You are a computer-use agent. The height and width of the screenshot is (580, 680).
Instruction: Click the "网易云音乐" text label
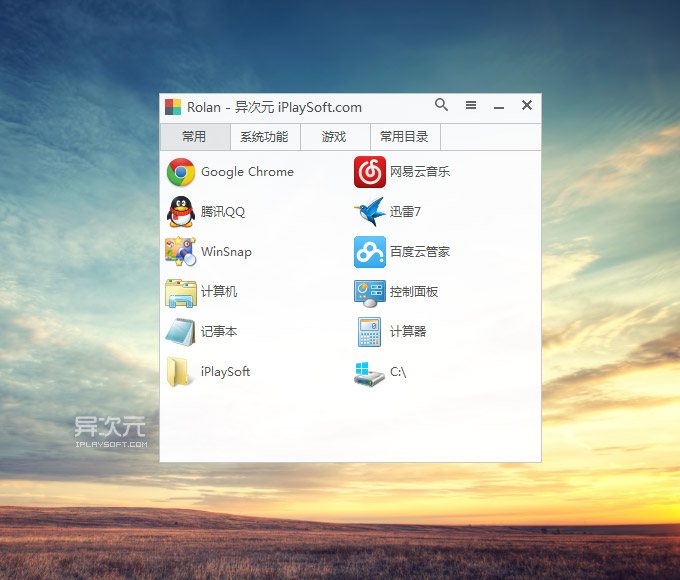point(420,172)
